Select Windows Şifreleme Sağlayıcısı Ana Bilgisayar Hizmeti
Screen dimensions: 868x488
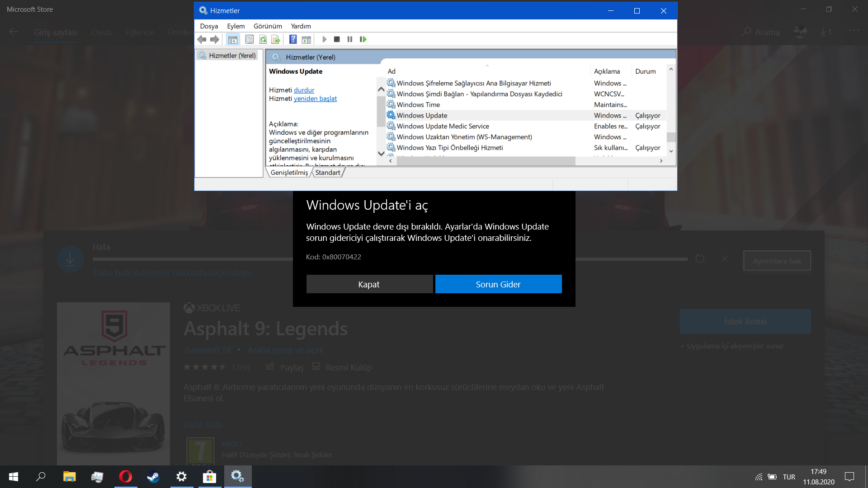click(x=526, y=83)
